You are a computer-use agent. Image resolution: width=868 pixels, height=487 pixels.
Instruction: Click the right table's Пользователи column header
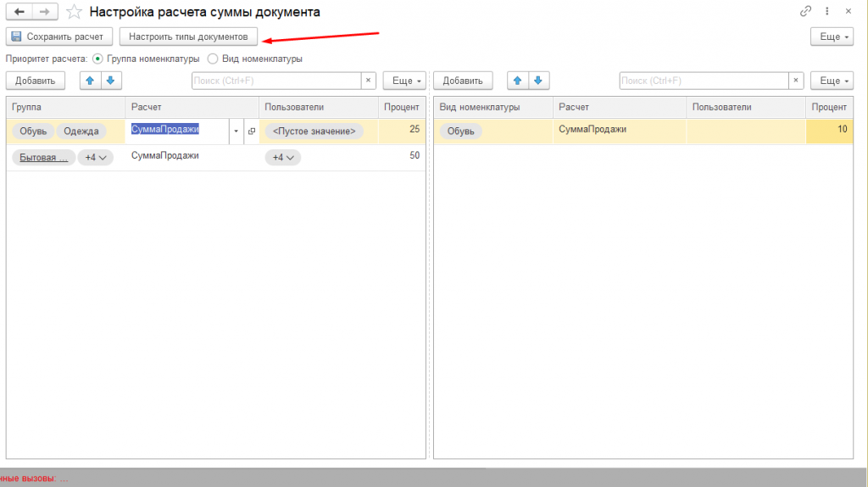point(746,107)
